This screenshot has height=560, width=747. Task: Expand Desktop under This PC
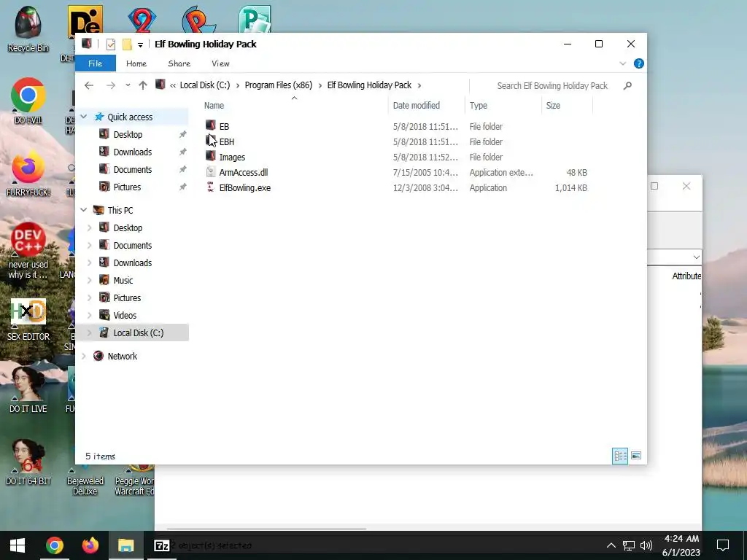point(90,227)
